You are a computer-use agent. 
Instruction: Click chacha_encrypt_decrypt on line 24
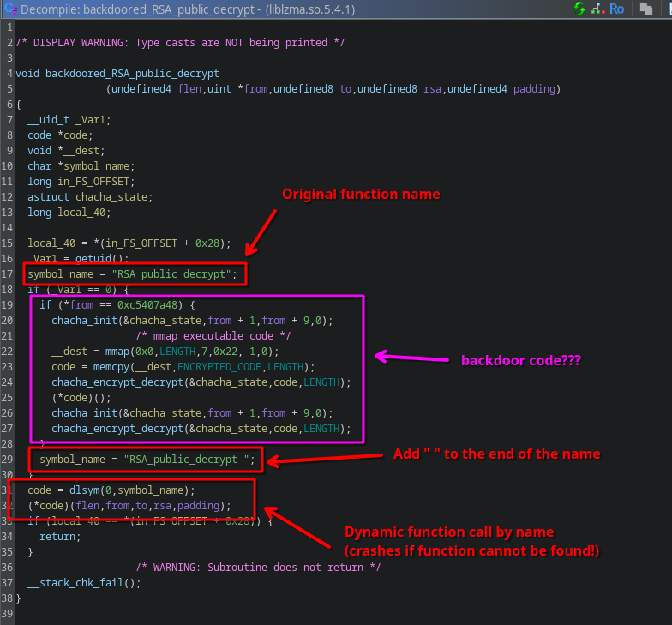[x=117, y=382]
